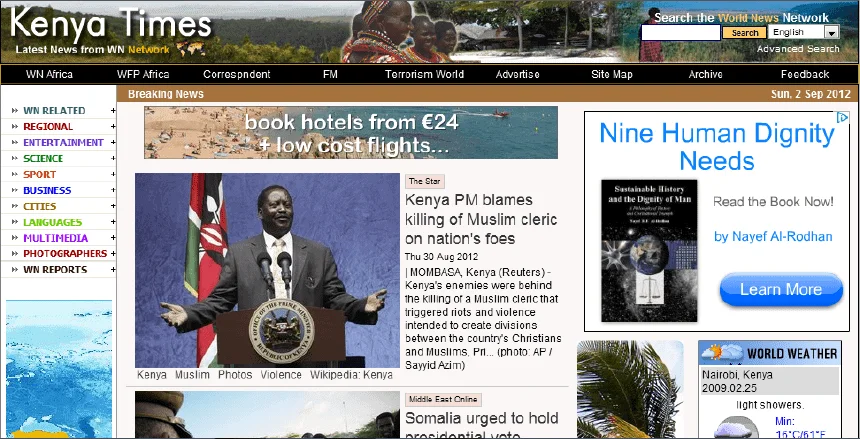Go to the Archive navigation item

tap(705, 74)
